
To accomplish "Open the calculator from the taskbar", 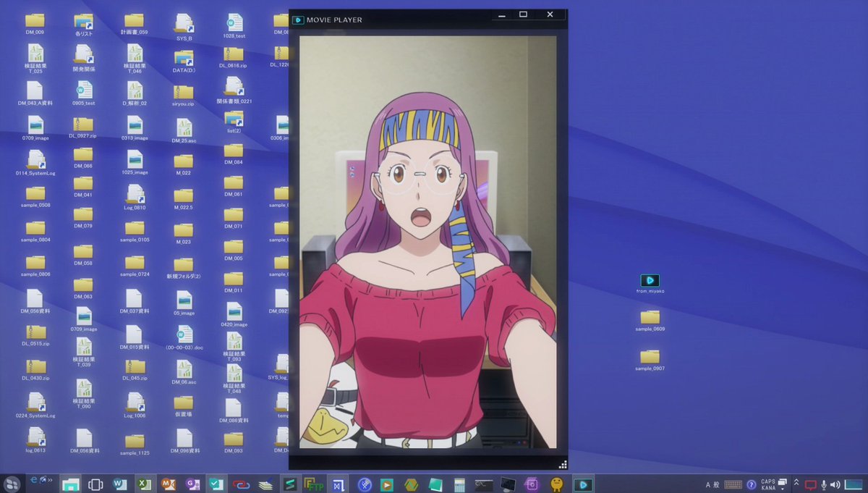I will [459, 485].
